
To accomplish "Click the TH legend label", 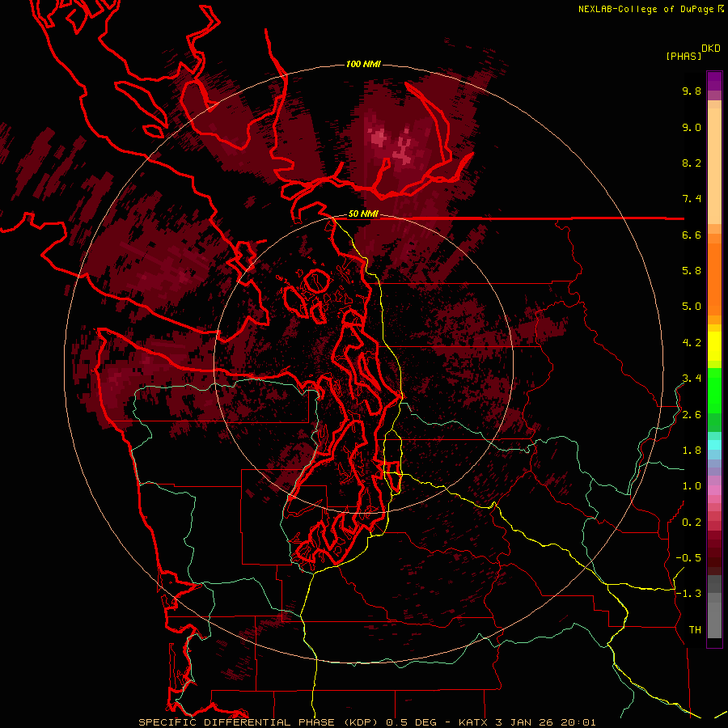I will (x=695, y=630).
